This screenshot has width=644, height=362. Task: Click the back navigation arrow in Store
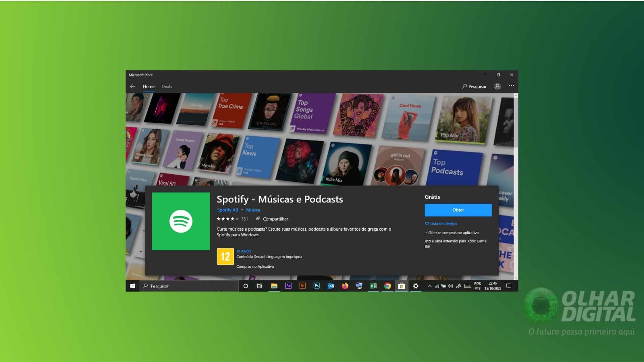point(132,86)
